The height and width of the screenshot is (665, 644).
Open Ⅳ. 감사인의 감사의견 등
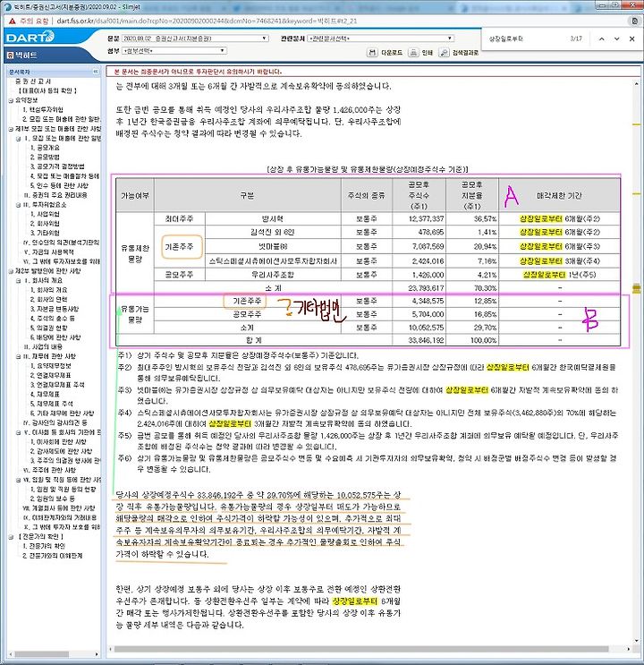click(x=55, y=422)
